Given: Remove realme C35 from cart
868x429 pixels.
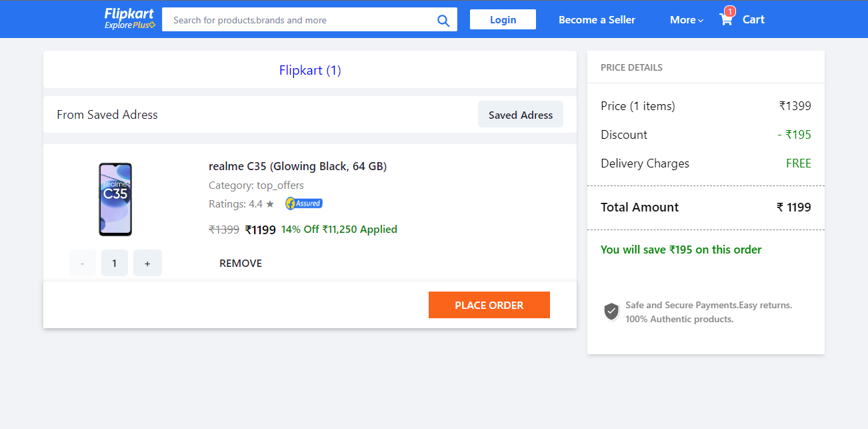Looking at the screenshot, I should tap(241, 263).
